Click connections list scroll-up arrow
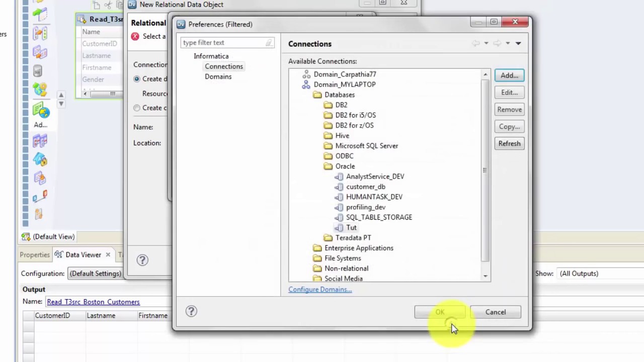This screenshot has height=362, width=644. coord(486,75)
